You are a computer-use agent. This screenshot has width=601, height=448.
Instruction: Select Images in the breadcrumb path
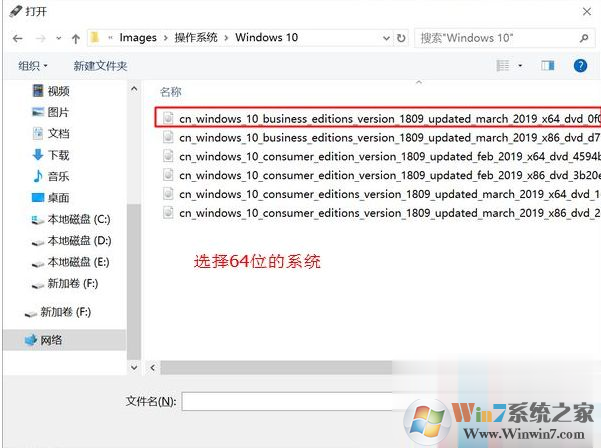click(138, 38)
